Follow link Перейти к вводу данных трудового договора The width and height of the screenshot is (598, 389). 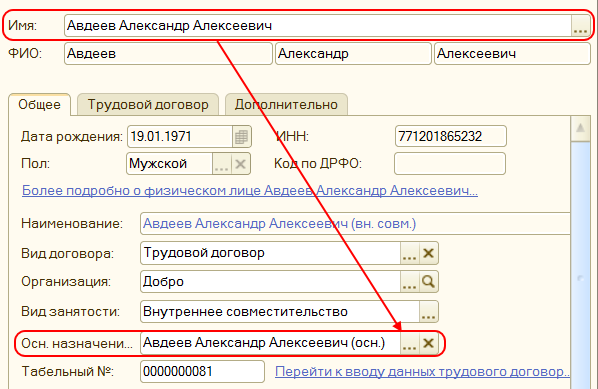point(422,371)
